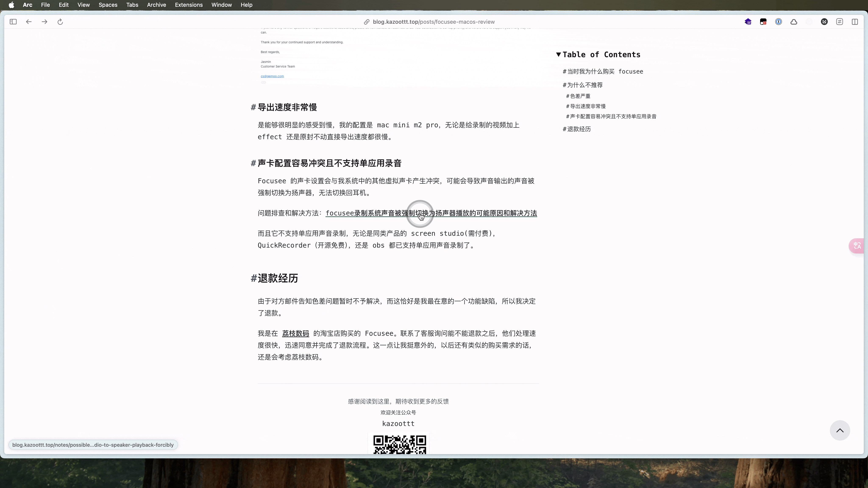
Task: Click the cloud extension icon
Action: tap(794, 22)
